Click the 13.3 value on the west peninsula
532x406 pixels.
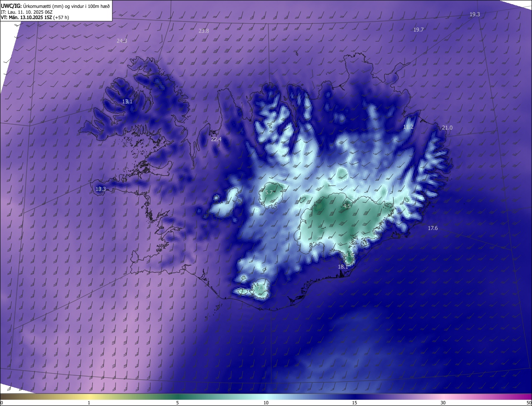[x=101, y=189]
